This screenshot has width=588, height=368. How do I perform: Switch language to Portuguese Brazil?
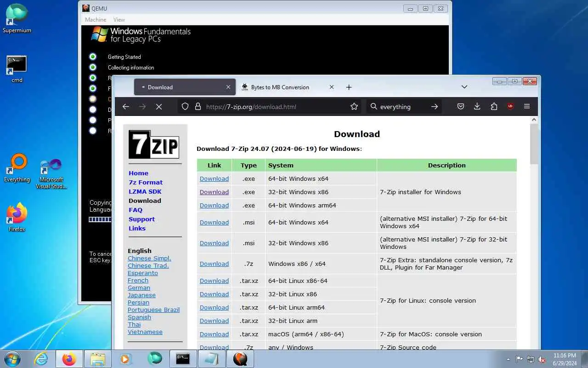(x=153, y=310)
